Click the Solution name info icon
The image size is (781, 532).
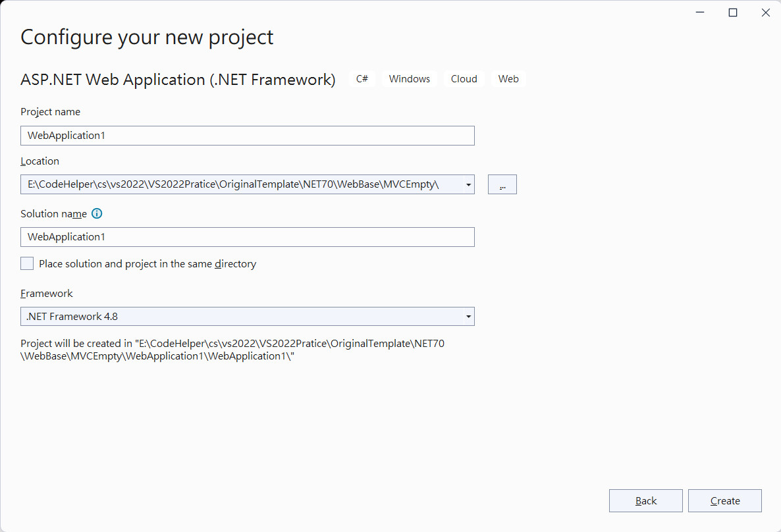pos(97,214)
